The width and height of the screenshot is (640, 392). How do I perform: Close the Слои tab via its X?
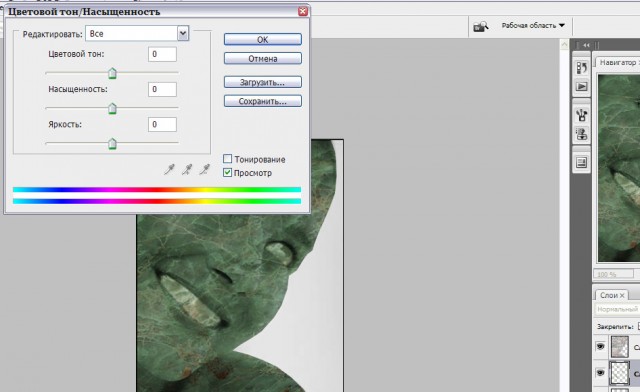click(x=622, y=295)
